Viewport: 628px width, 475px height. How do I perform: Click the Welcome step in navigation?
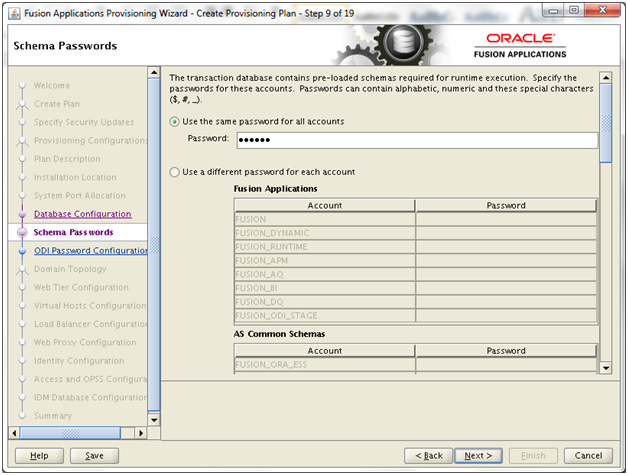(x=52, y=86)
